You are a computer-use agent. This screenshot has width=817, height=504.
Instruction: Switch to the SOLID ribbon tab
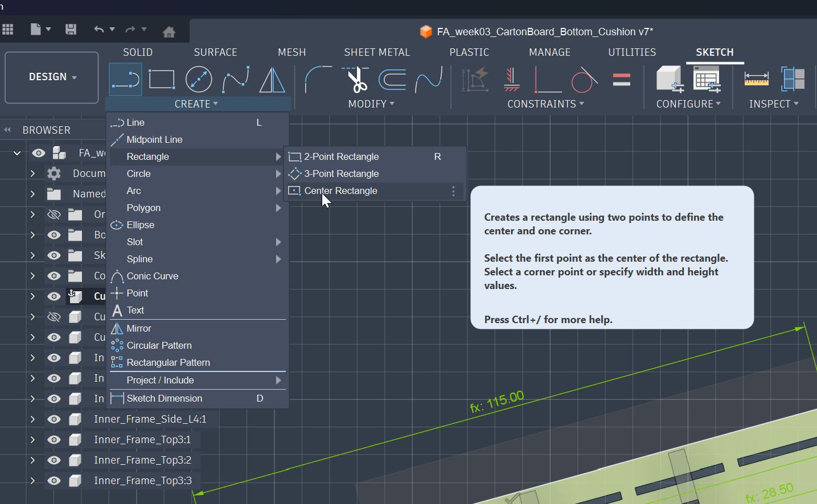138,52
